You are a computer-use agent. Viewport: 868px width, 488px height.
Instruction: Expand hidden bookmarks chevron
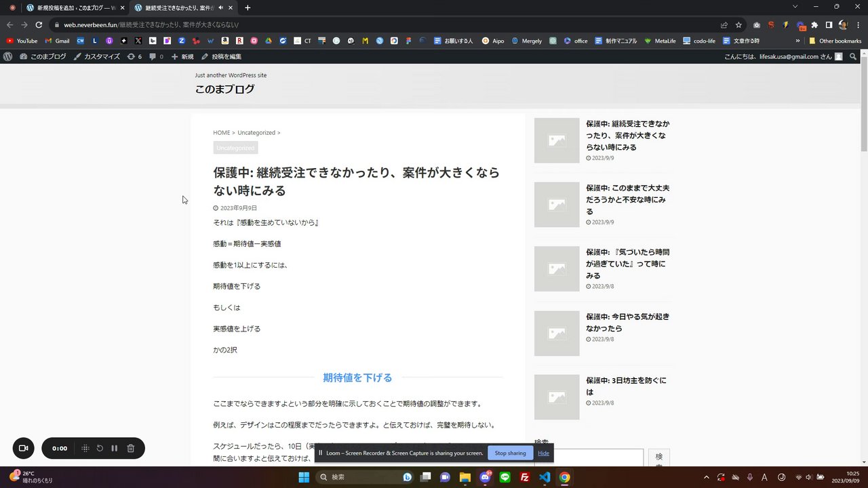click(797, 41)
